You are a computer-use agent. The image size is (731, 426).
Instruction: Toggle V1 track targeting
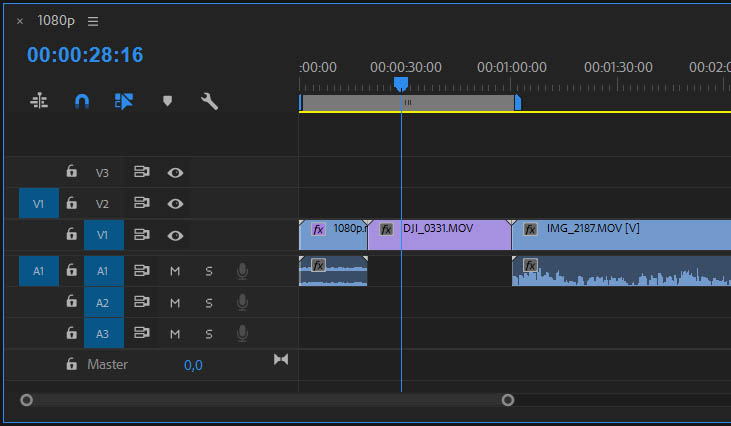[103, 235]
